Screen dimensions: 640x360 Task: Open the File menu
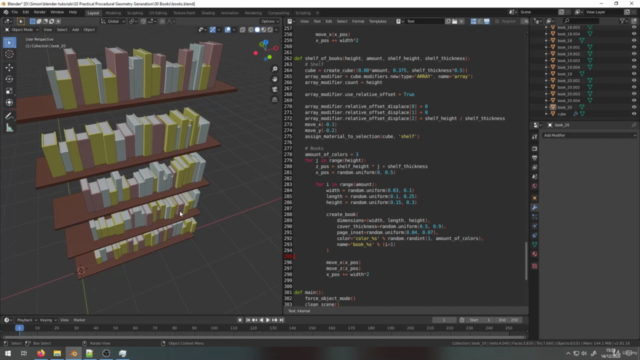(15, 12)
